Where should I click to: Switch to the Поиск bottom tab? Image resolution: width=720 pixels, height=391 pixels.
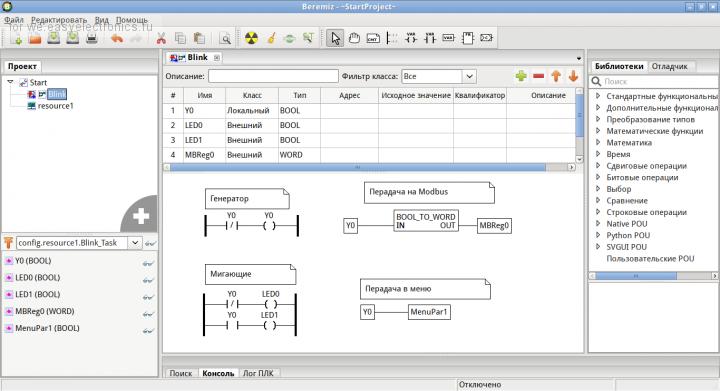tap(180, 373)
